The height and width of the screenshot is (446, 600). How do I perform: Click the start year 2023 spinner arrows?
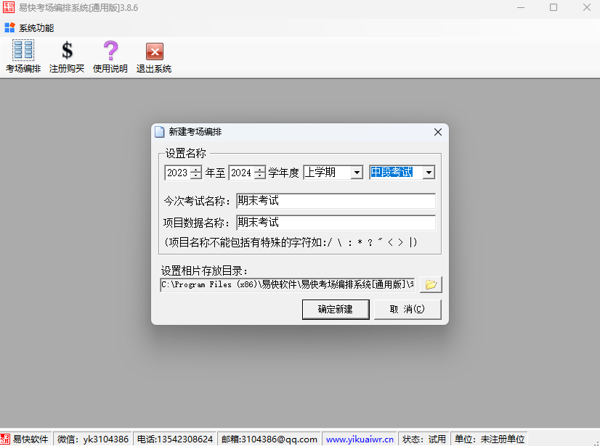point(196,173)
